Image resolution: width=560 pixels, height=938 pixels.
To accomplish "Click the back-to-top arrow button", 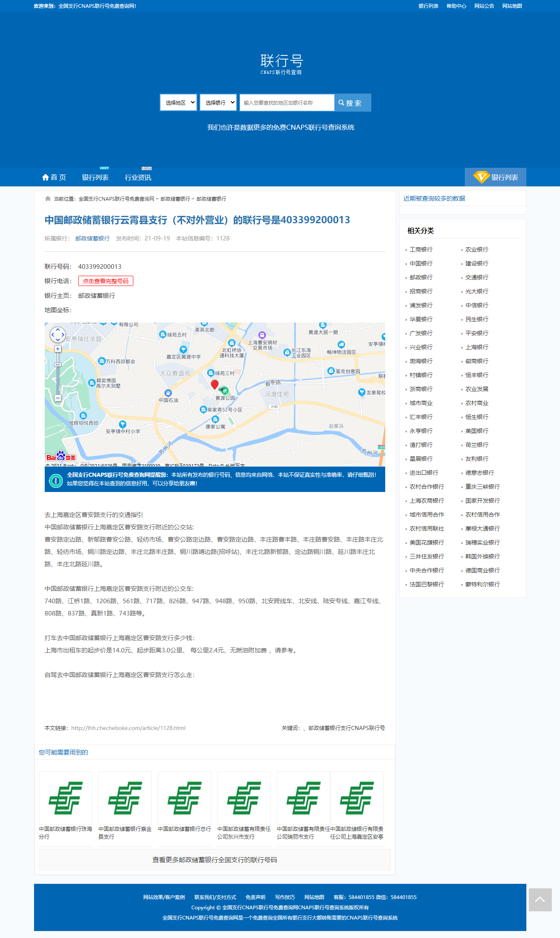I will (540, 899).
